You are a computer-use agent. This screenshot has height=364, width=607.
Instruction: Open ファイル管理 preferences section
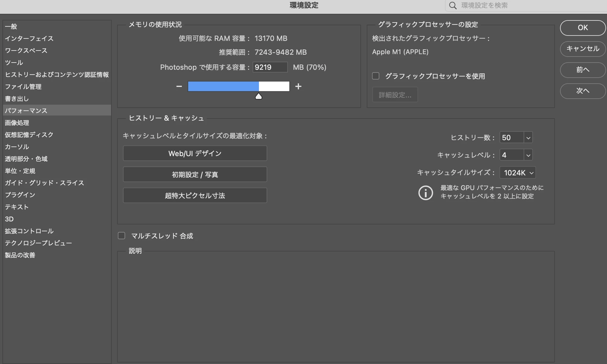coord(23,87)
